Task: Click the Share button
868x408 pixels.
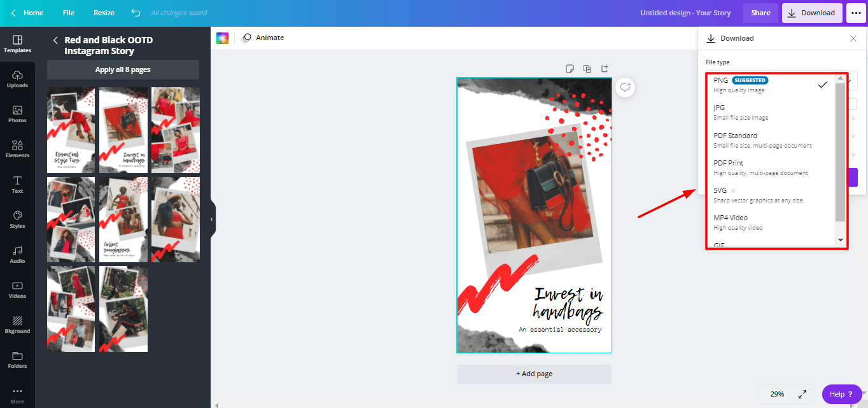Action: pos(760,13)
